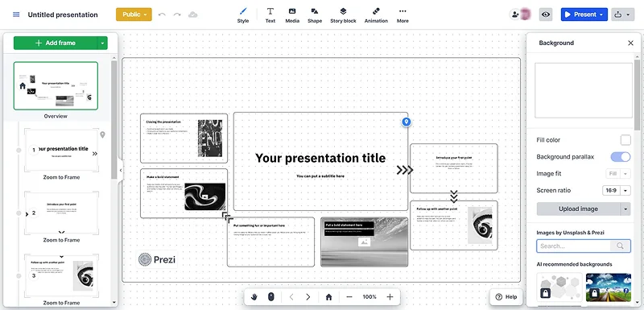Select the hexagon recommended background

[559, 287]
